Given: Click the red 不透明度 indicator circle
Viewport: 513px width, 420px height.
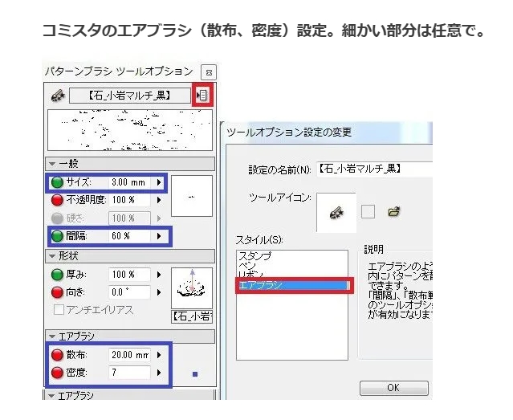Looking at the screenshot, I should pos(57,200).
